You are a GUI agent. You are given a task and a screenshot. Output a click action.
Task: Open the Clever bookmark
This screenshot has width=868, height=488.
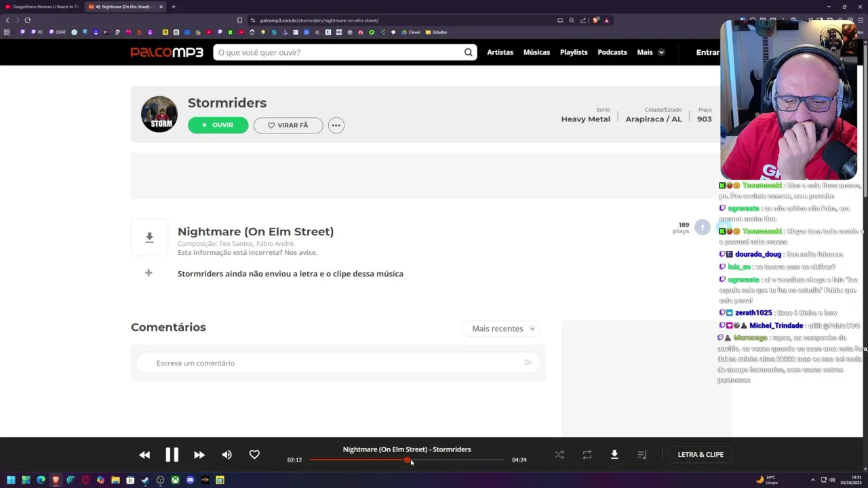point(411,32)
